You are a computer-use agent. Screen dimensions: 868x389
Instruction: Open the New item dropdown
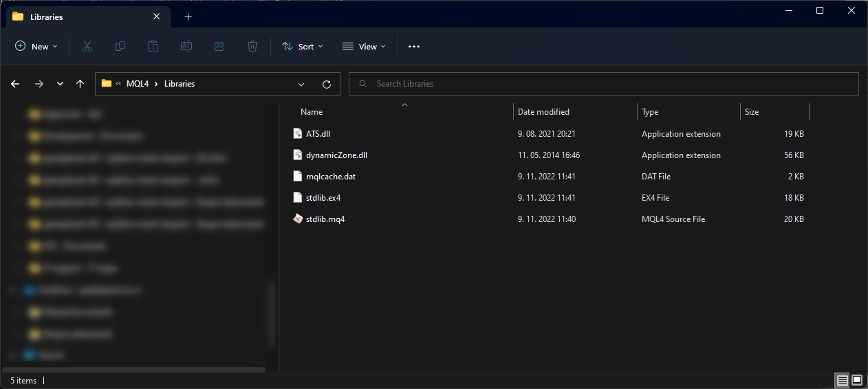click(x=36, y=46)
